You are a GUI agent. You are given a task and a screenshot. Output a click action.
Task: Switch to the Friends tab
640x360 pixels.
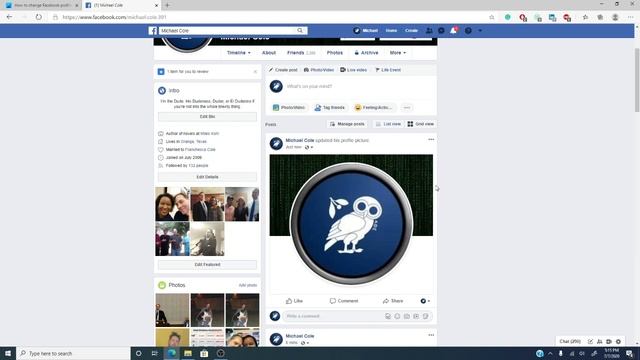tap(301, 53)
